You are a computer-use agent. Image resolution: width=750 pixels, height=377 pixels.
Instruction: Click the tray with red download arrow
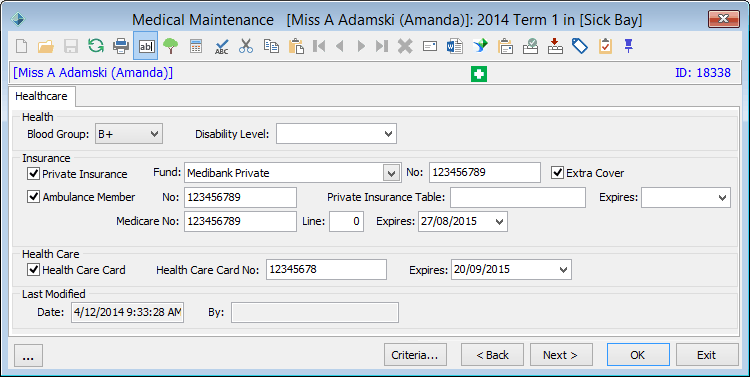coord(555,46)
